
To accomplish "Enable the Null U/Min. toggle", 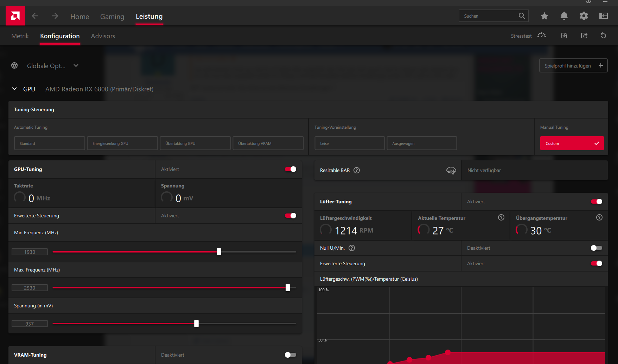I will (x=597, y=248).
